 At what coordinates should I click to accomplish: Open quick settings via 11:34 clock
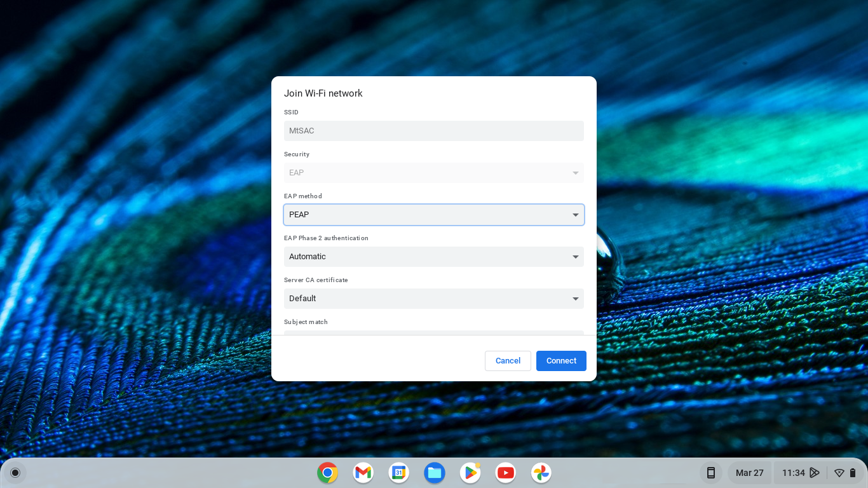click(x=793, y=473)
